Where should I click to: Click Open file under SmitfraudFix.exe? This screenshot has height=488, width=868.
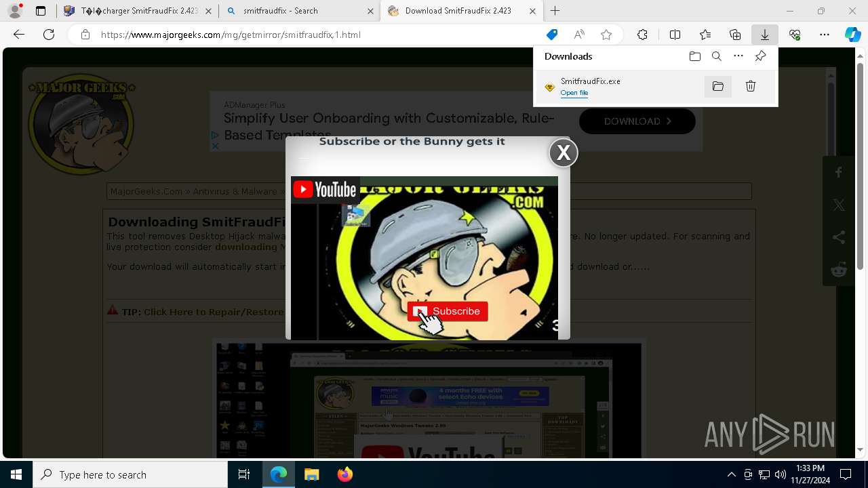[x=574, y=93]
